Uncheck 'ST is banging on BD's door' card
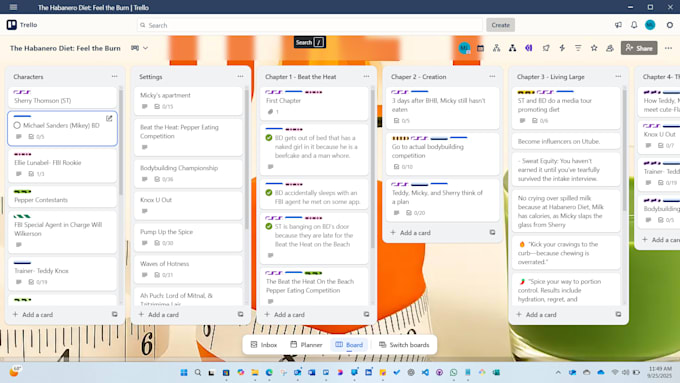Image resolution: width=680 pixels, height=383 pixels. 269,226
